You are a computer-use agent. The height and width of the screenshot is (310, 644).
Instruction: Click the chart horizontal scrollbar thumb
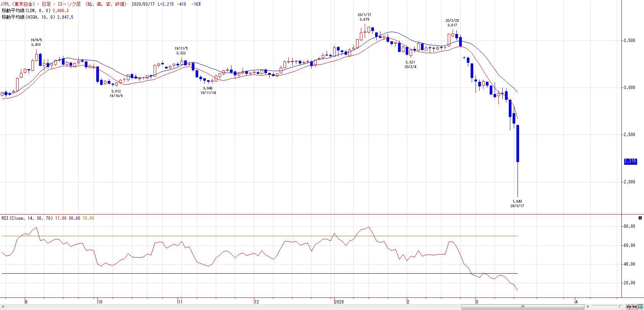523,307
